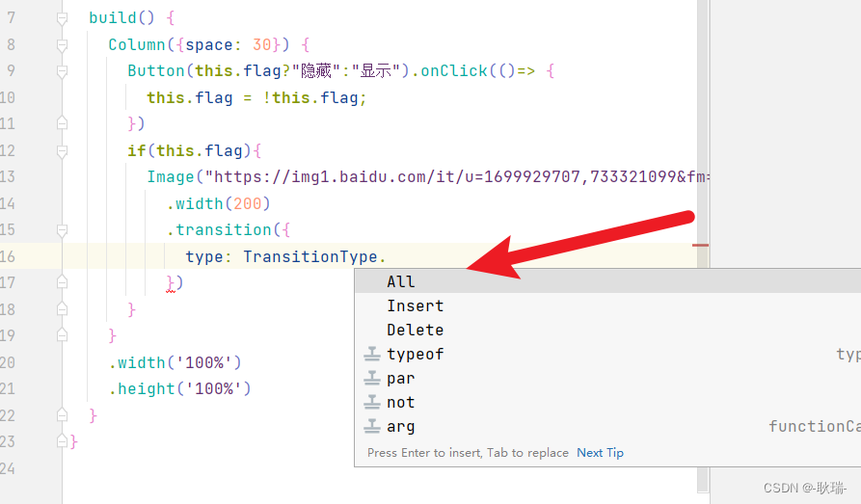Choose 'Delete' completion suggestion
861x504 pixels.
coord(607,330)
